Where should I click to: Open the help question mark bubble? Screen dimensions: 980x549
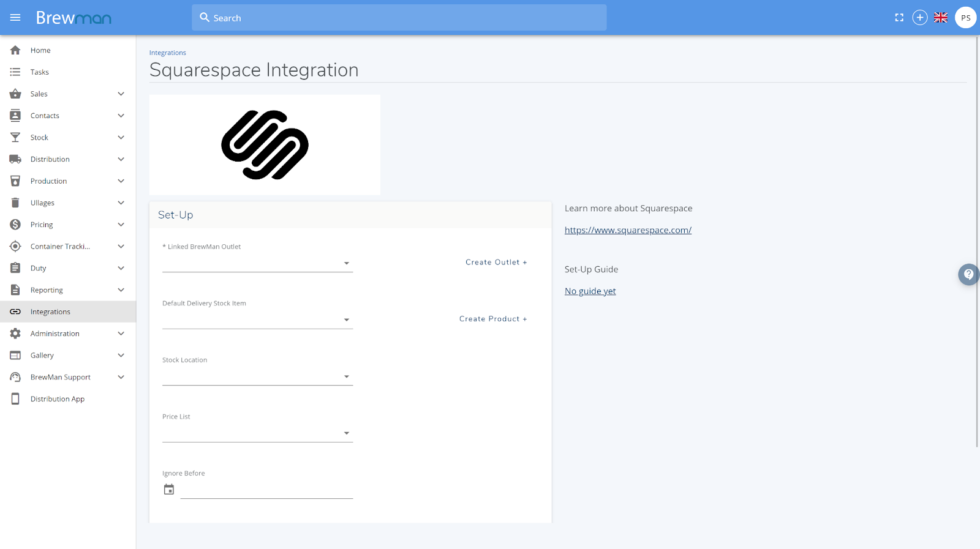coord(968,274)
